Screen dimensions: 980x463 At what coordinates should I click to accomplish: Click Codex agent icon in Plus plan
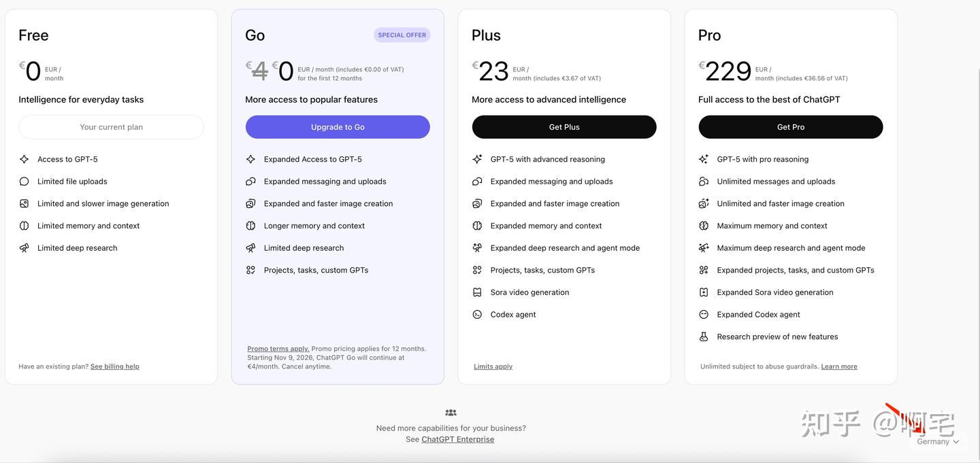477,315
